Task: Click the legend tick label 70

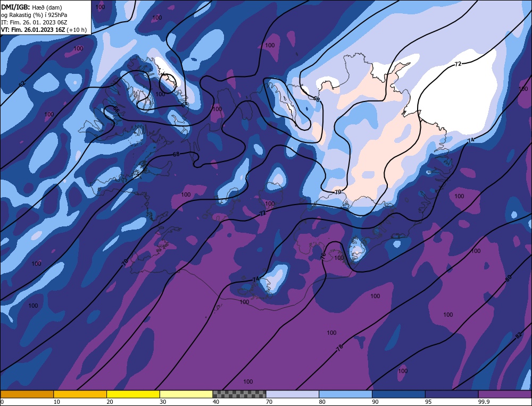Action: (269, 402)
